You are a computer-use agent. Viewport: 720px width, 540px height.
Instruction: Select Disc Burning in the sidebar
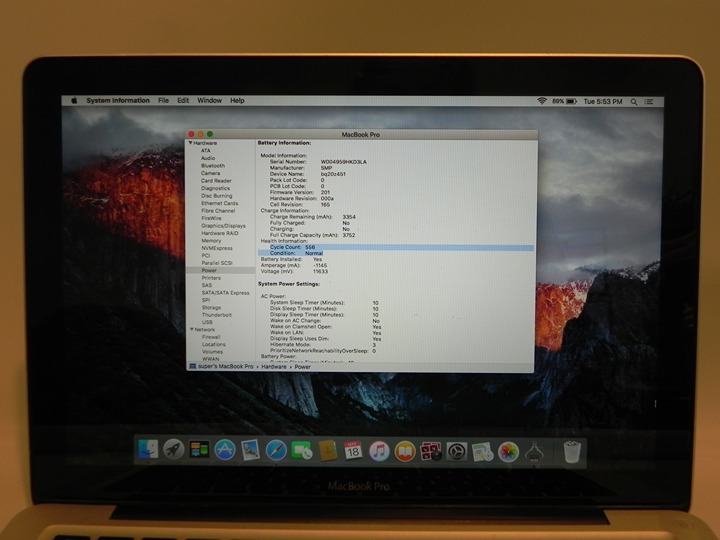[x=216, y=196]
